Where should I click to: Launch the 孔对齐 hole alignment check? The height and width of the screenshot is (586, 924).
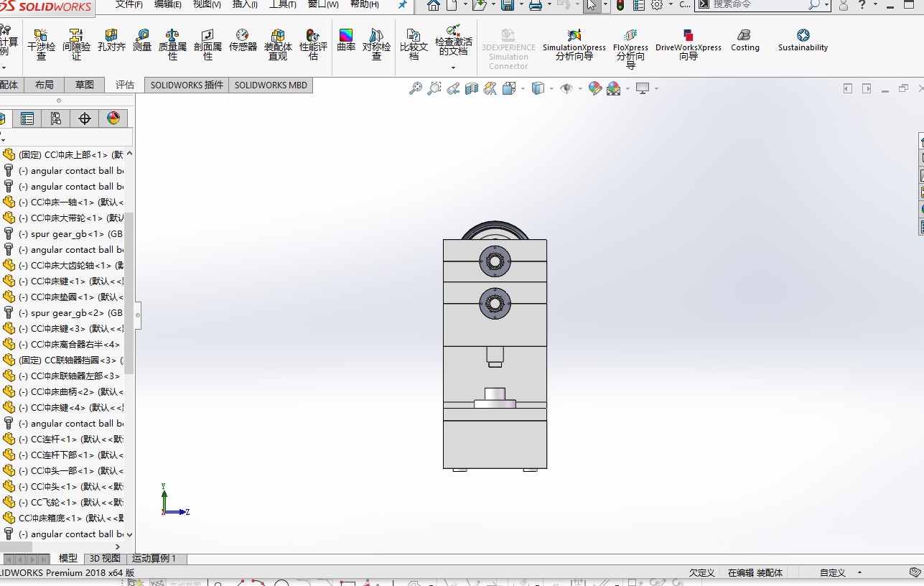[x=111, y=40]
